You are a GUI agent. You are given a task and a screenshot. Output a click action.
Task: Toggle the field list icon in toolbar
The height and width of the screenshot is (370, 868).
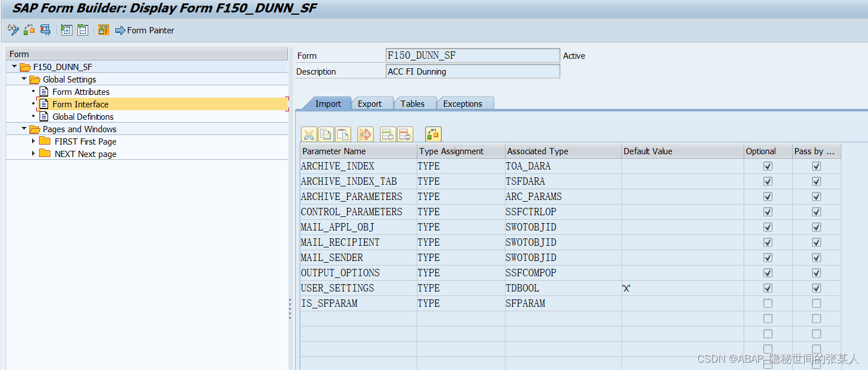pyautogui.click(x=103, y=30)
